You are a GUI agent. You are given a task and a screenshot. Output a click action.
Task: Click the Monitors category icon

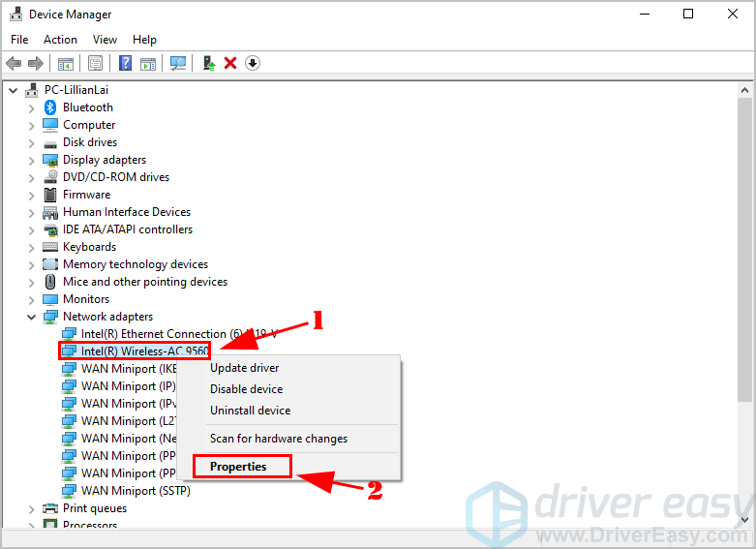(50, 299)
